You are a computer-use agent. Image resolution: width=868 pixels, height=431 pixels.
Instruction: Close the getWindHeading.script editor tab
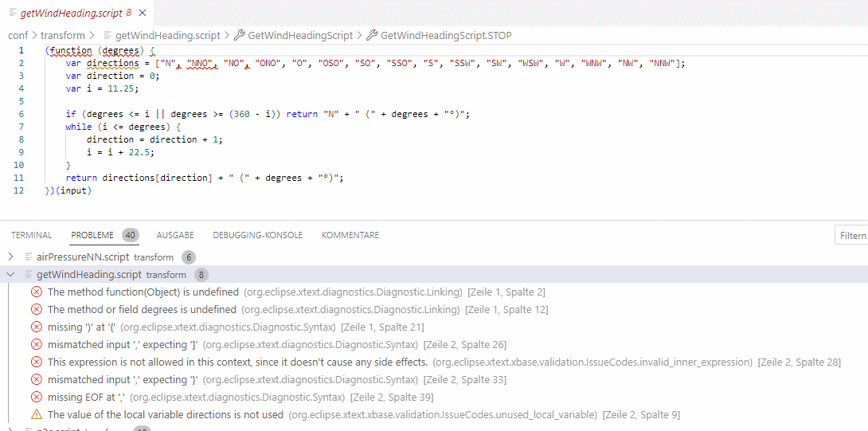(143, 14)
